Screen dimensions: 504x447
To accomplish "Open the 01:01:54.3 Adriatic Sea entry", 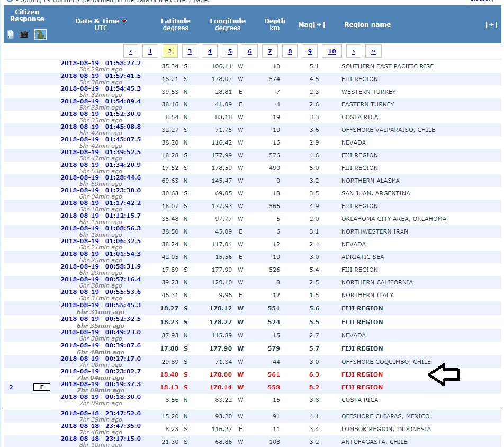I will point(101,254).
